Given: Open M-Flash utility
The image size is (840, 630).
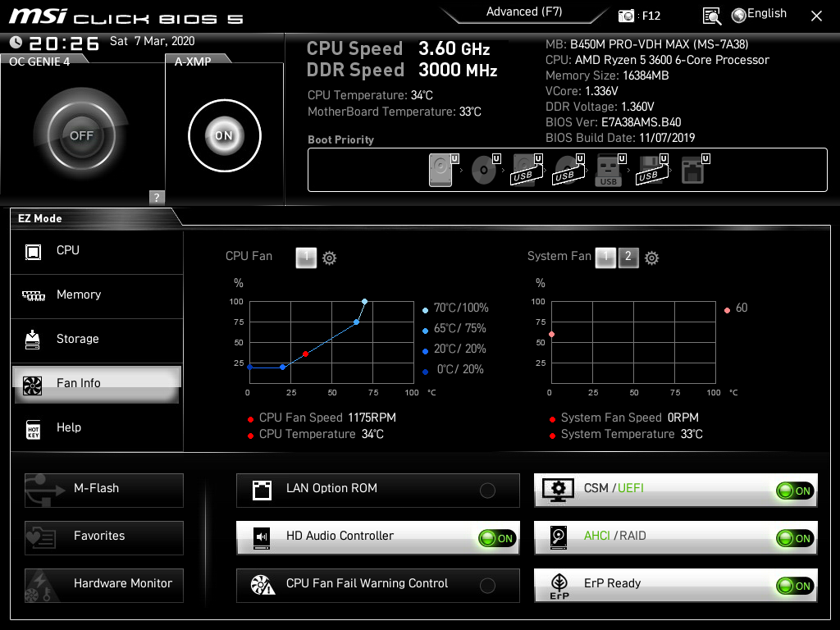Looking at the screenshot, I should pos(104,491).
